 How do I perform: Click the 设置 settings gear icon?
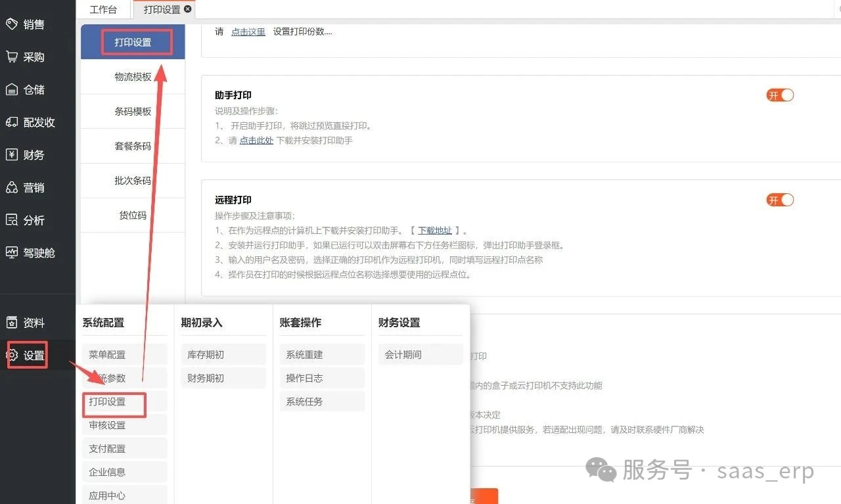tap(26, 355)
